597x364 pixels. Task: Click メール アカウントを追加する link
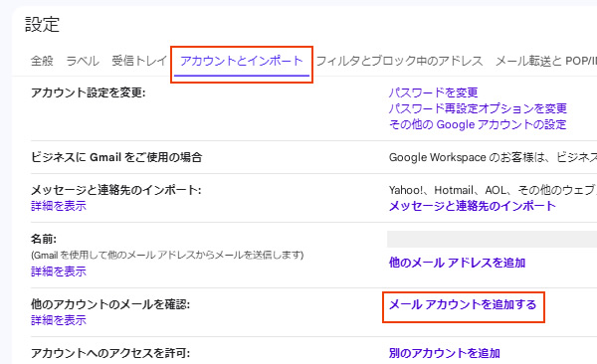coord(463,304)
